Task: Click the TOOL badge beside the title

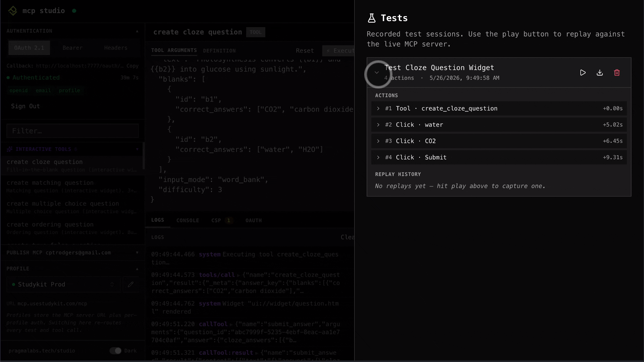Action: [256, 32]
